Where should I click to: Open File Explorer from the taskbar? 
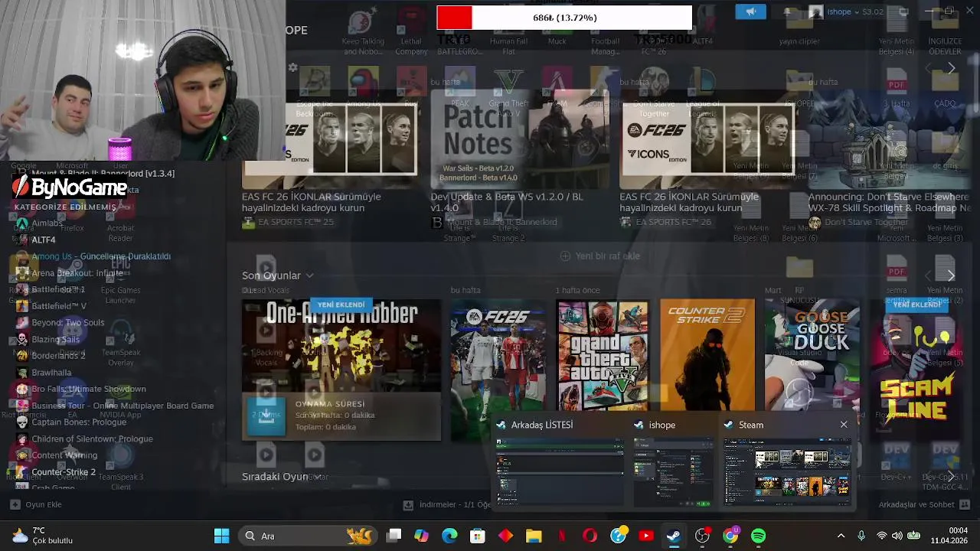534,536
